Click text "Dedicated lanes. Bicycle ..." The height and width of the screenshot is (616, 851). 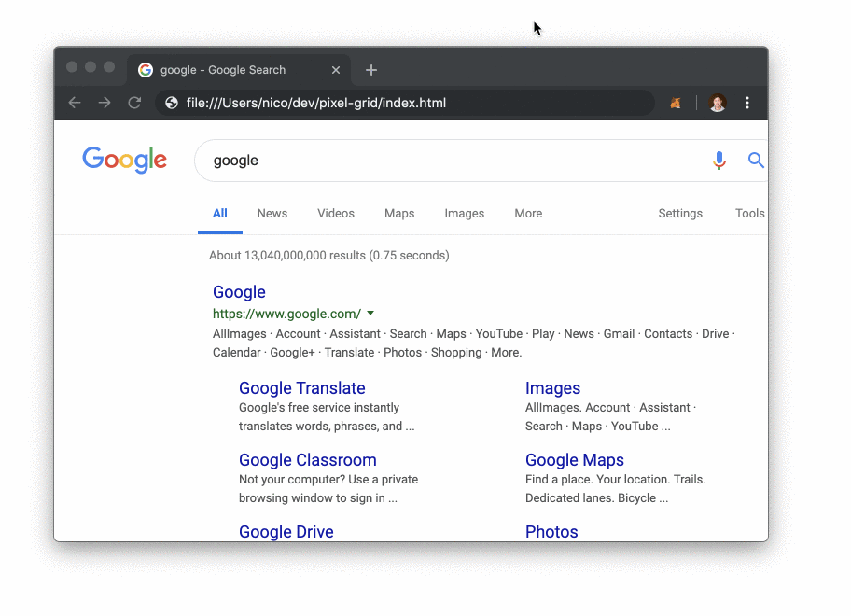[x=596, y=497]
